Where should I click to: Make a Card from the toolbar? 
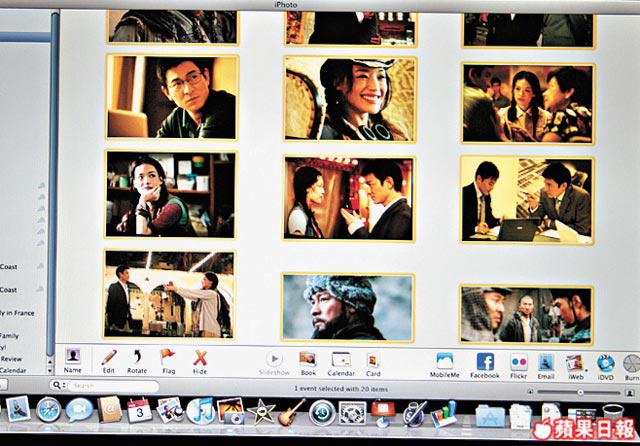tap(373, 364)
